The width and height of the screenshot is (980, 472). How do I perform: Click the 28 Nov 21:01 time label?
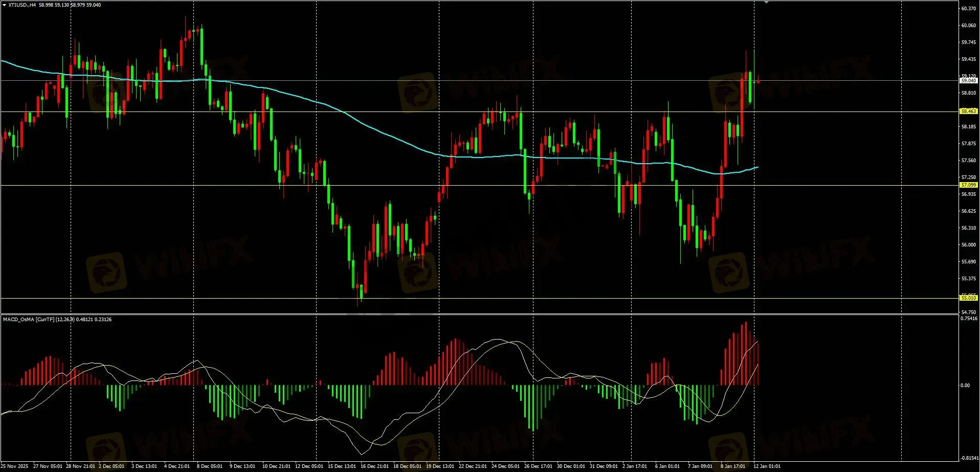coord(80,466)
